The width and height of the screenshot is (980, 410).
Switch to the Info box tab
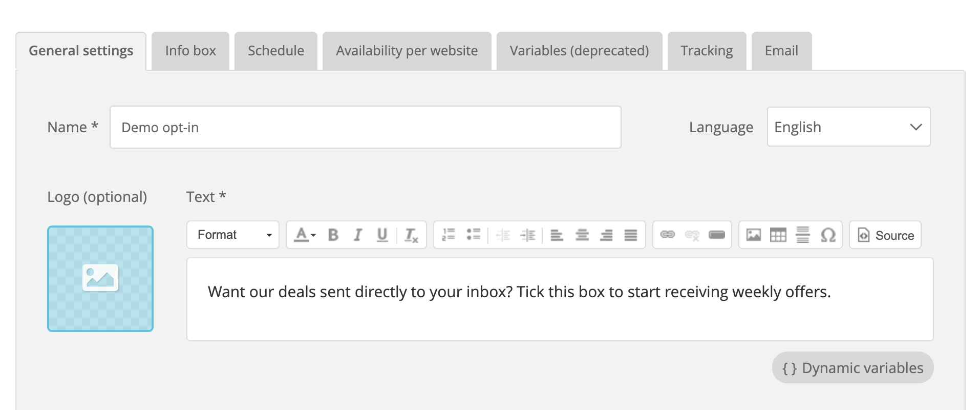pos(190,51)
